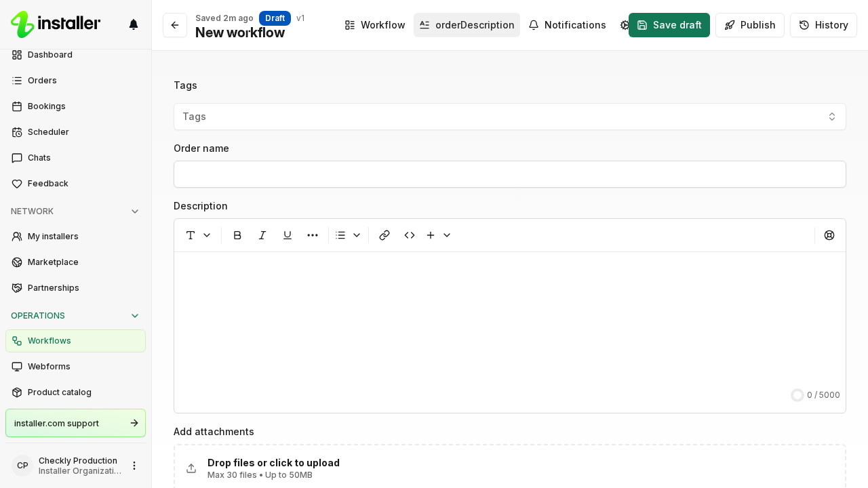The image size is (868, 488).
Task: Toggle bold formatting in Description editor
Action: [x=237, y=235]
